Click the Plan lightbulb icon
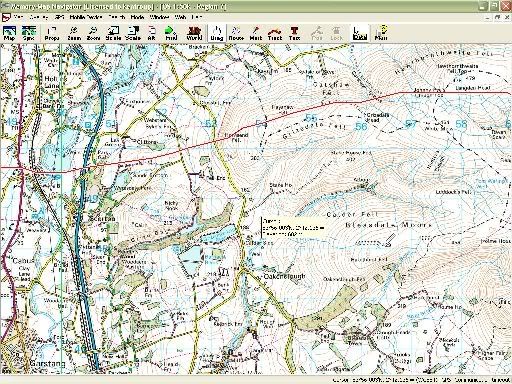The height and width of the screenshot is (384, 512). coord(381,33)
